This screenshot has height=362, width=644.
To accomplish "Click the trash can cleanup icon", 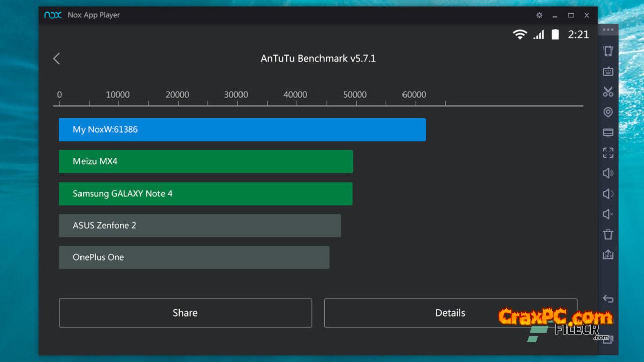I will pos(608,234).
